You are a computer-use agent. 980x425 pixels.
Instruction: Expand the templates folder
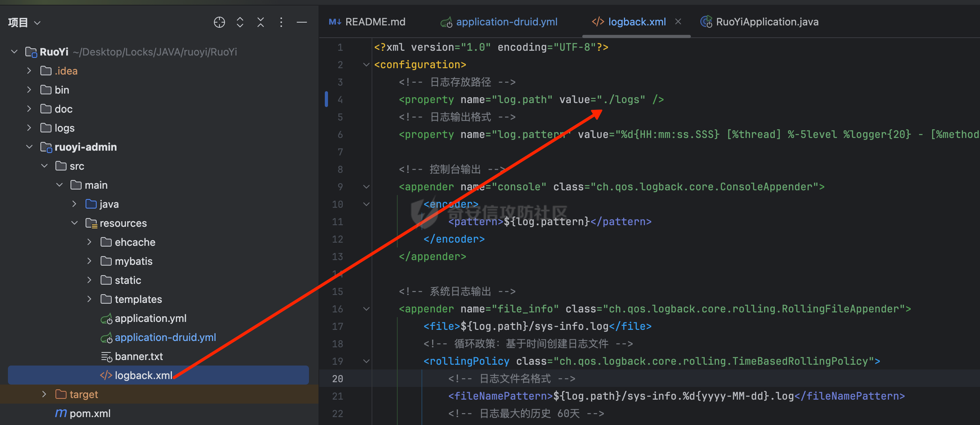(x=89, y=299)
